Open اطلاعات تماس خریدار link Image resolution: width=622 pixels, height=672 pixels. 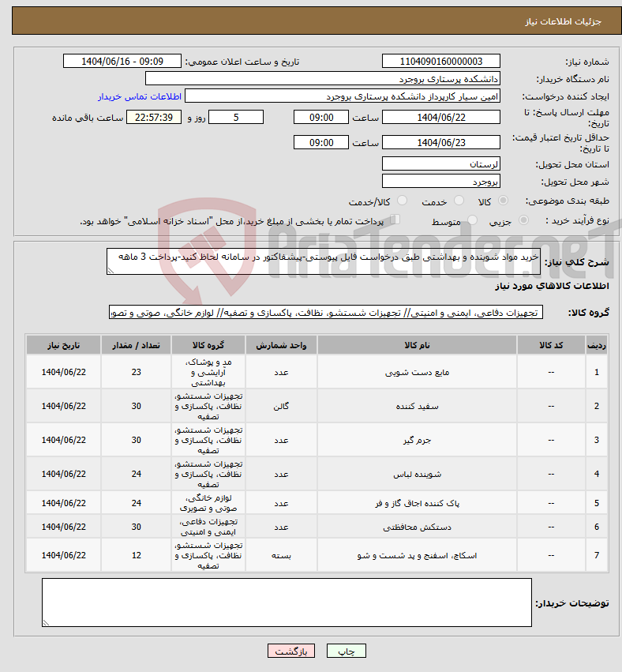tap(140, 96)
